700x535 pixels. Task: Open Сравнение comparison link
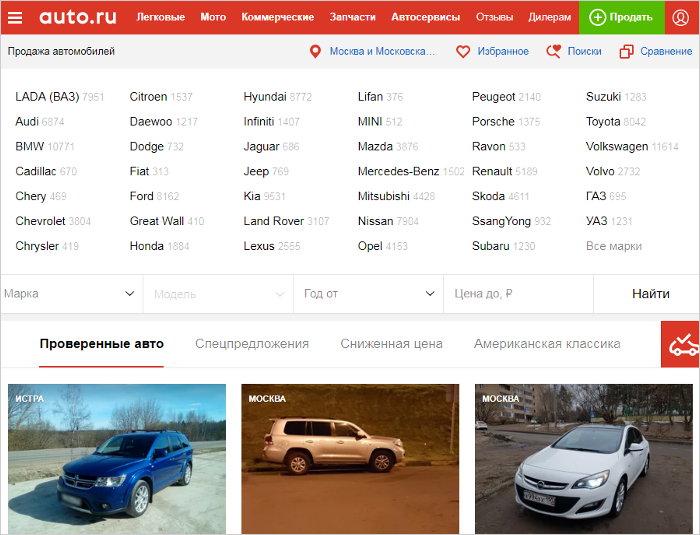666,51
